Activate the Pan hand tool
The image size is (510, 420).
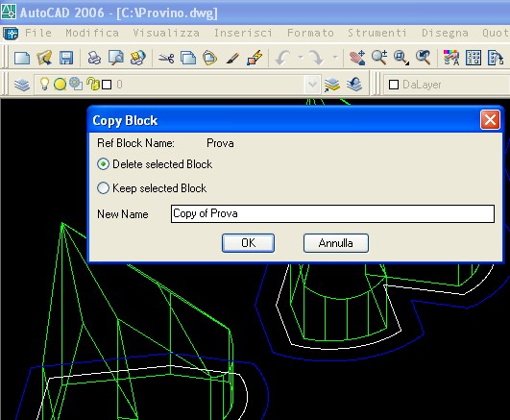pos(356,58)
